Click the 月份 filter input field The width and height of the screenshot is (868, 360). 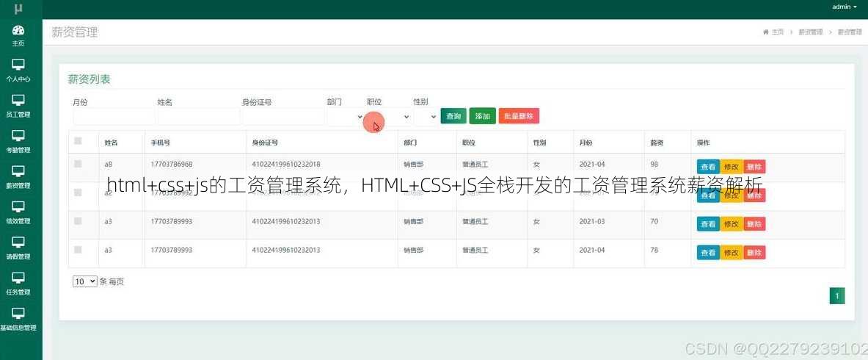pyautogui.click(x=114, y=117)
